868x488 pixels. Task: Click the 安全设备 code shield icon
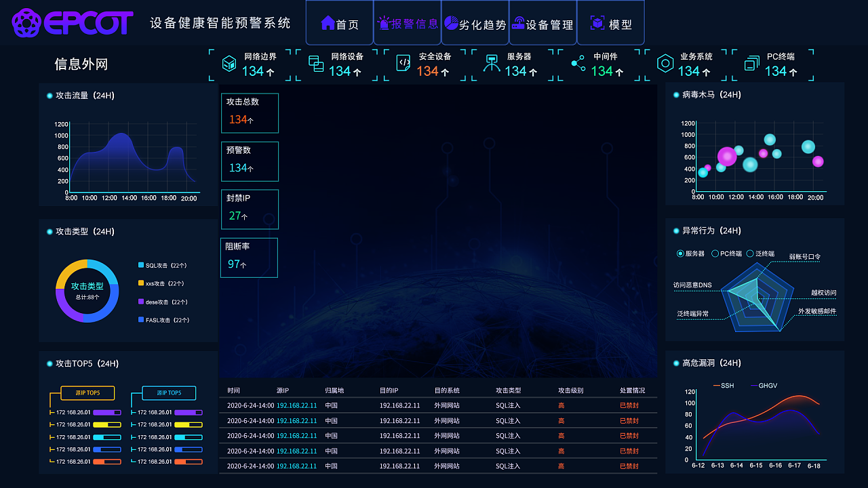pos(403,63)
